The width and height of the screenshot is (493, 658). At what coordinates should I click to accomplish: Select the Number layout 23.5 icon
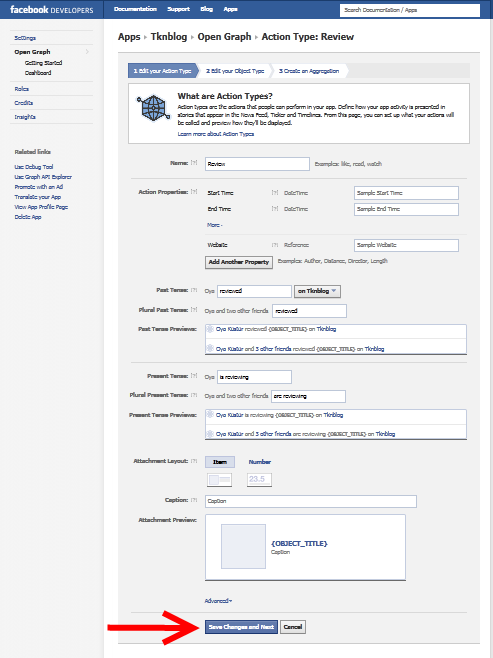[259, 480]
